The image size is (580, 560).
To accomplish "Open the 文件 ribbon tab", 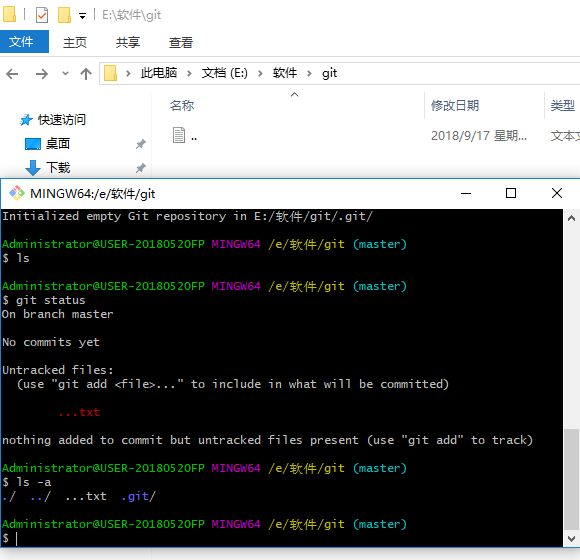I will click(24, 41).
